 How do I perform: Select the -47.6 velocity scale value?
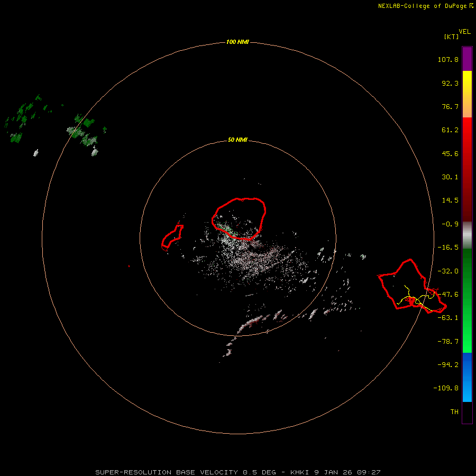click(448, 295)
